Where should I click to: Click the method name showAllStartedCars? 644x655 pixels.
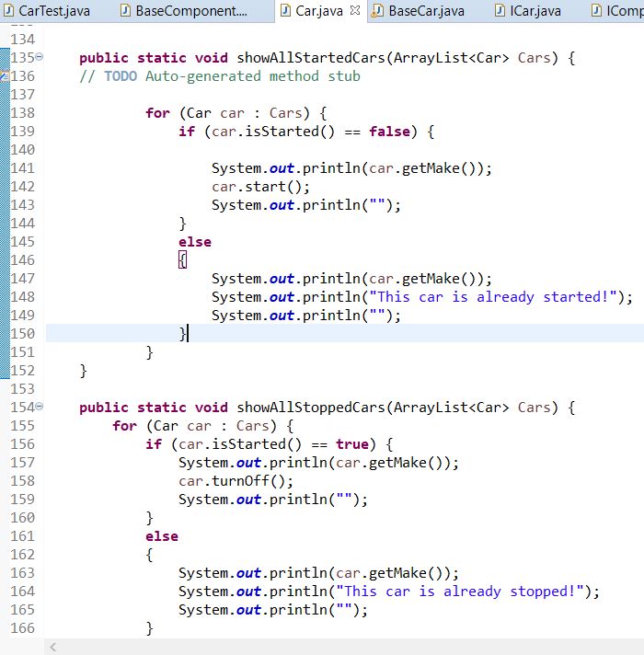311,58
